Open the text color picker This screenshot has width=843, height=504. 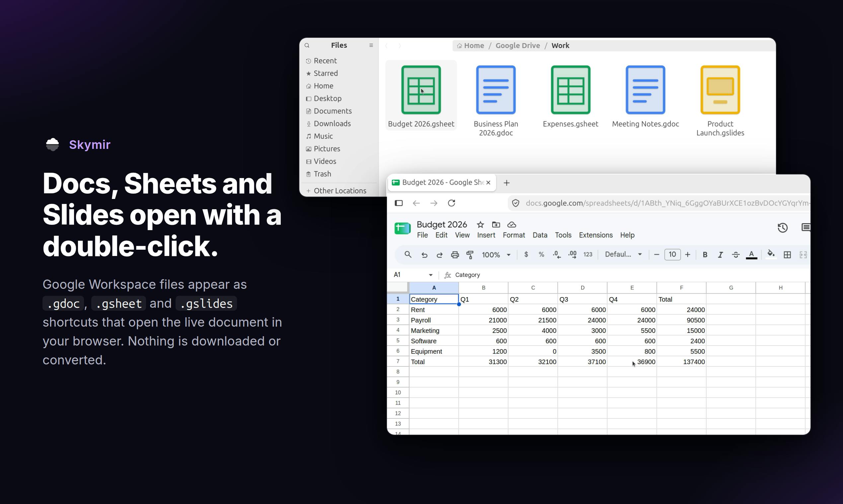click(x=751, y=255)
